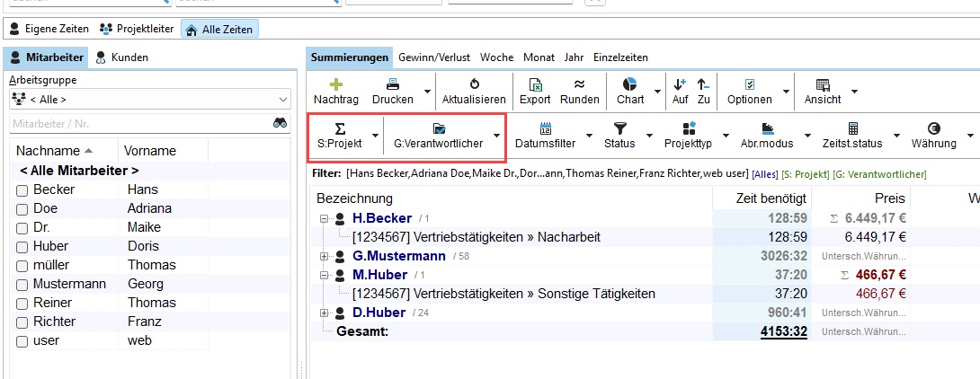The image size is (980, 379).
Task: Switch to the Gewinn/Verlust tab
Action: tap(435, 57)
